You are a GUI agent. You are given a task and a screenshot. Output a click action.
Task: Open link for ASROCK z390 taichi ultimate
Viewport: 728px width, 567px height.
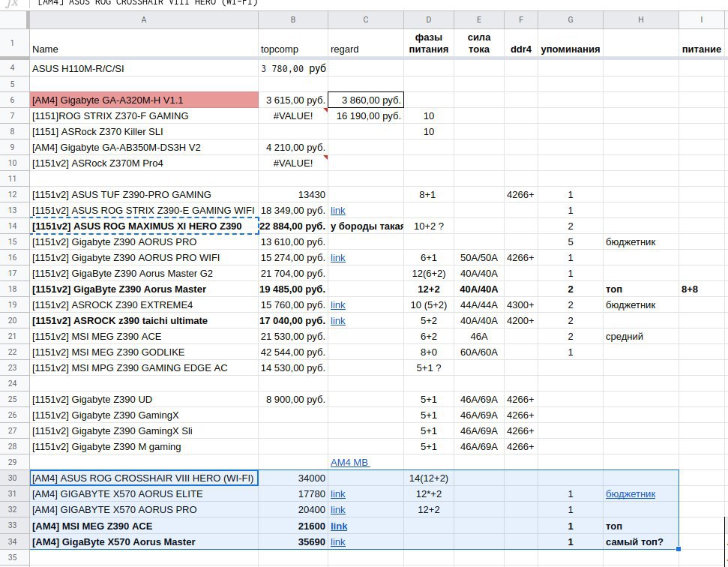(x=337, y=321)
